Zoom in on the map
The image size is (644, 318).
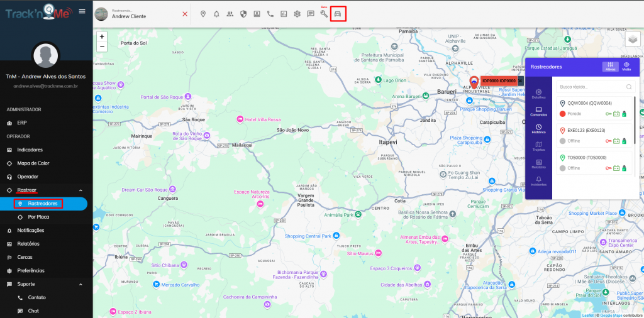tap(102, 36)
